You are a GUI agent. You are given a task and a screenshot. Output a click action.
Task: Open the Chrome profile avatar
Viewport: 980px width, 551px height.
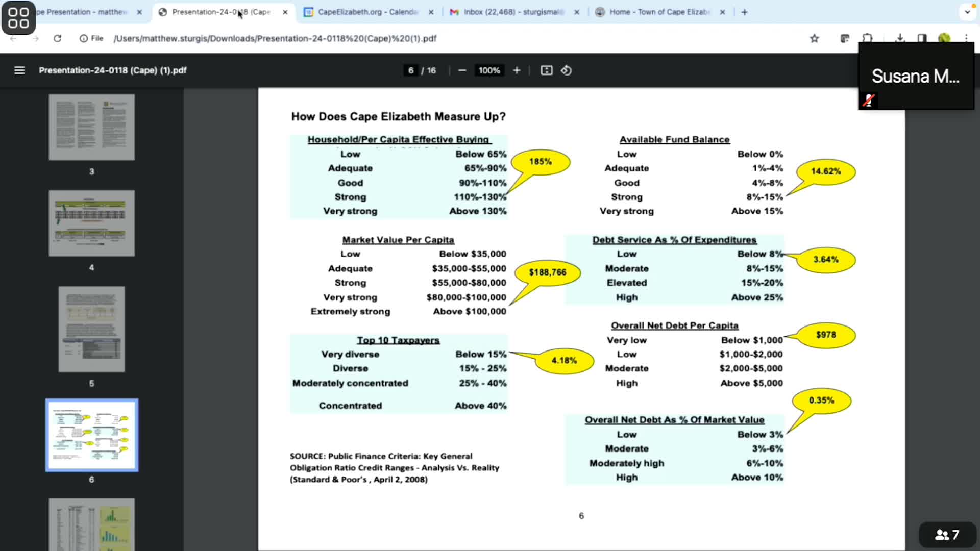944,38
